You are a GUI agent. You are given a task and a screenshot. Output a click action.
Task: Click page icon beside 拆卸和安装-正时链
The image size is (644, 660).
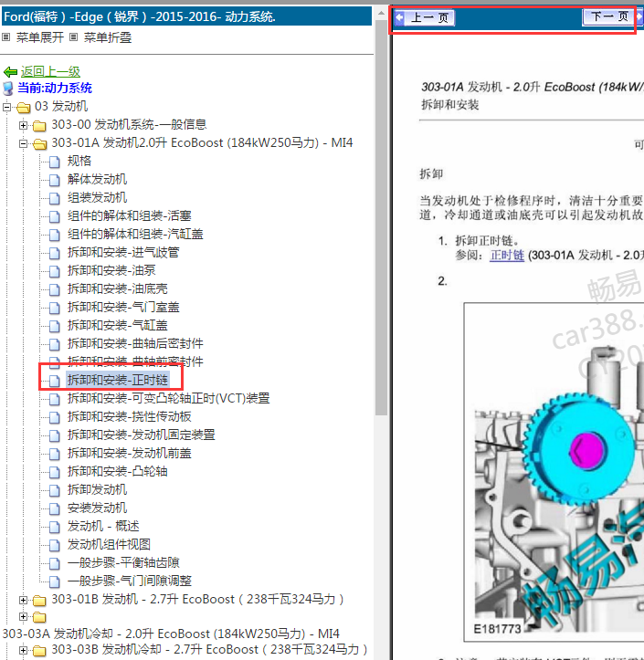(54, 381)
